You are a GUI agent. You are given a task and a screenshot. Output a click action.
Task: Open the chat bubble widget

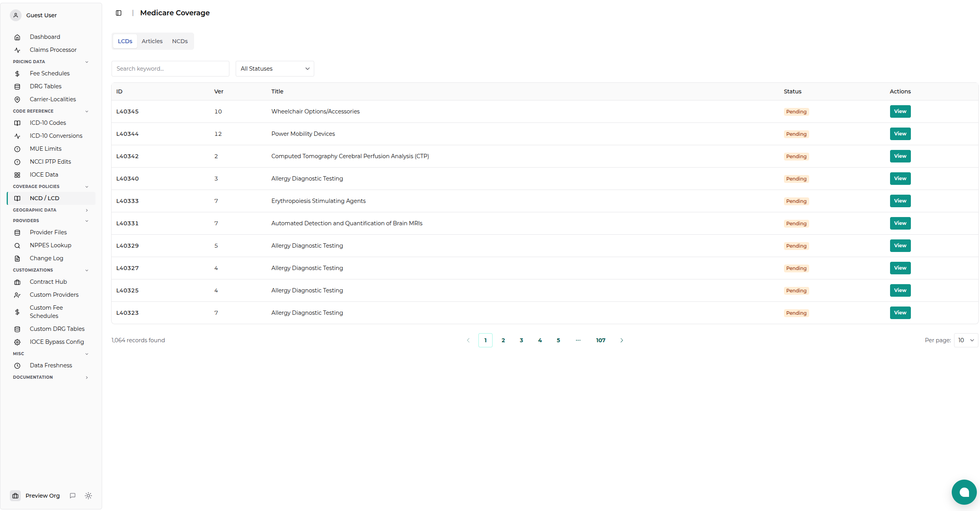(964, 492)
